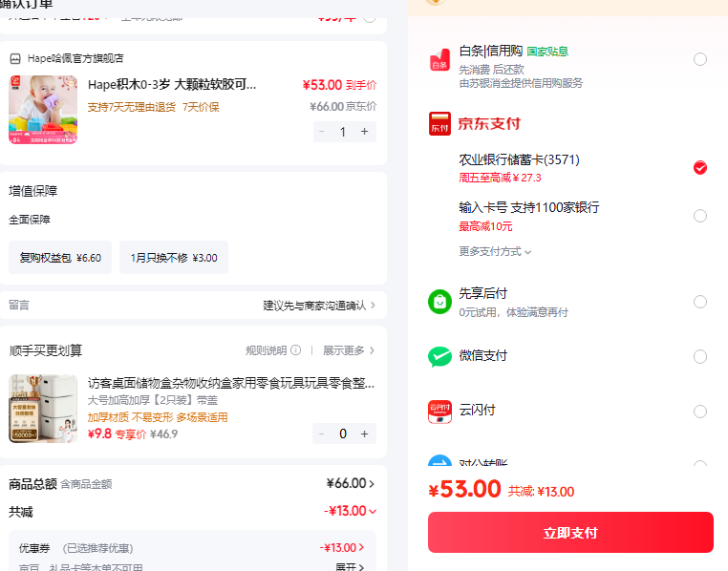Click 共减: ¥13.00 beside total
Viewport: 728px width, 571px height.
(541, 492)
